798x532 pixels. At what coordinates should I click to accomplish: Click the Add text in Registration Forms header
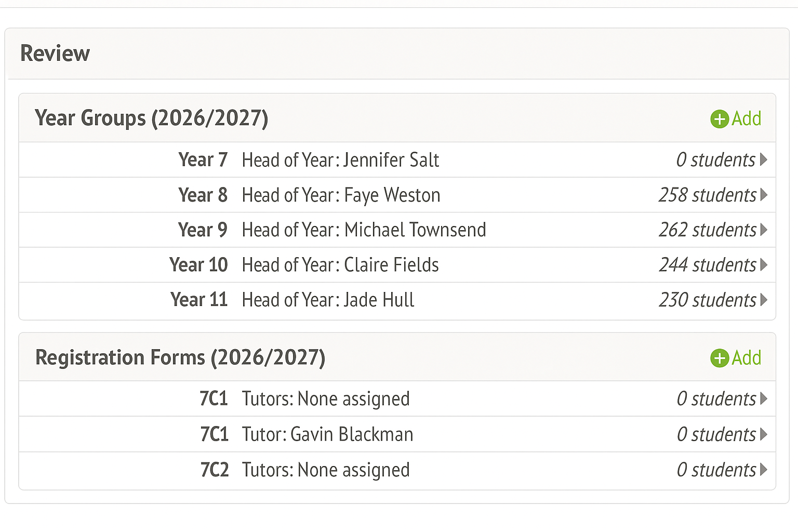747,358
